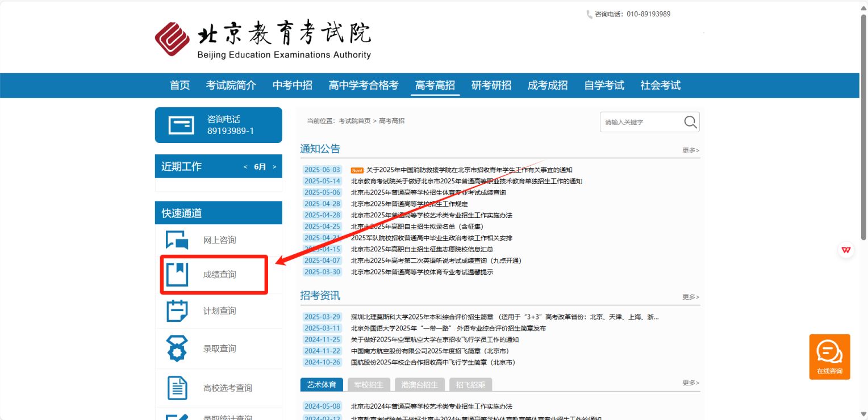
Task: Switch to the 港澳台招生 tab
Action: click(x=420, y=385)
